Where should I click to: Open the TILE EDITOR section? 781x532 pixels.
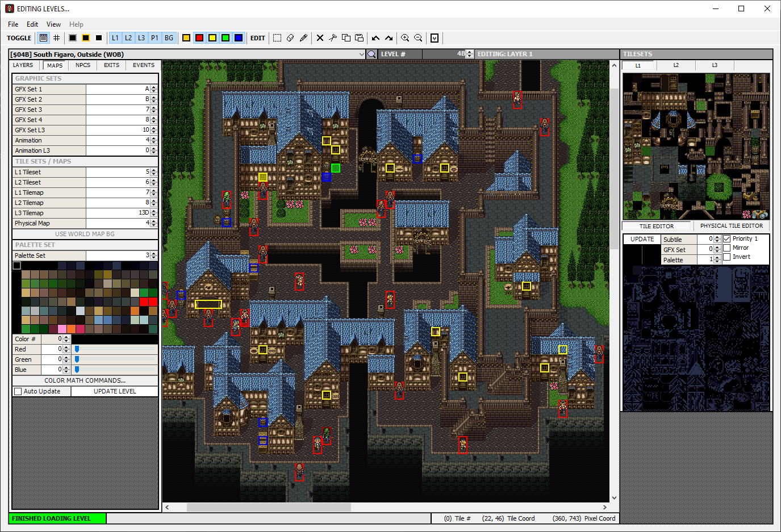[657, 226]
